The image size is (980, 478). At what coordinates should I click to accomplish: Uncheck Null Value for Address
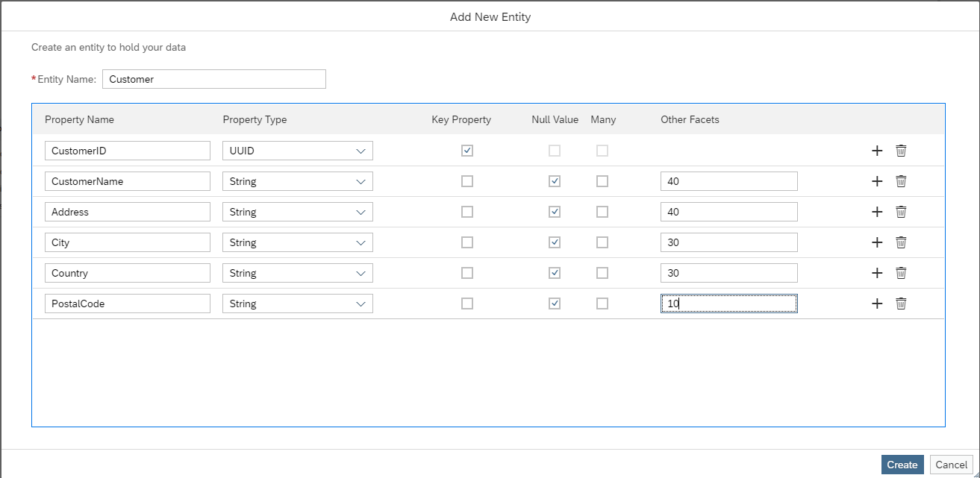[555, 211]
